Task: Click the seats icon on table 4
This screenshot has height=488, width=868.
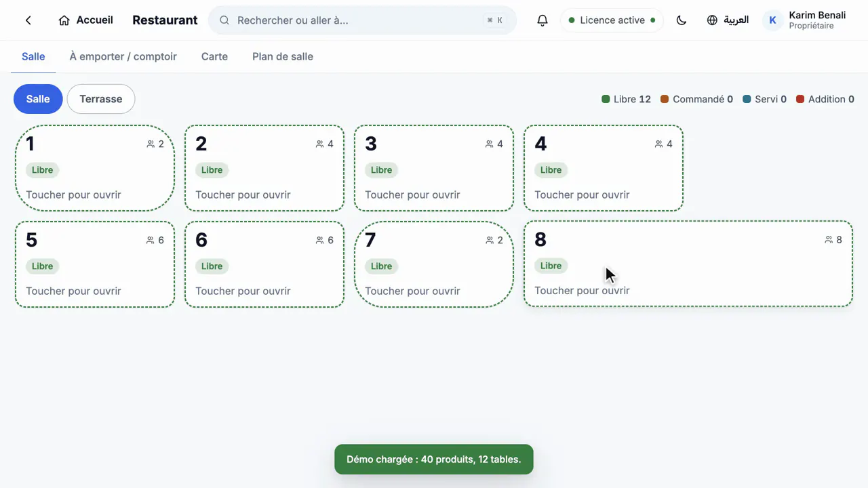Action: point(659,144)
